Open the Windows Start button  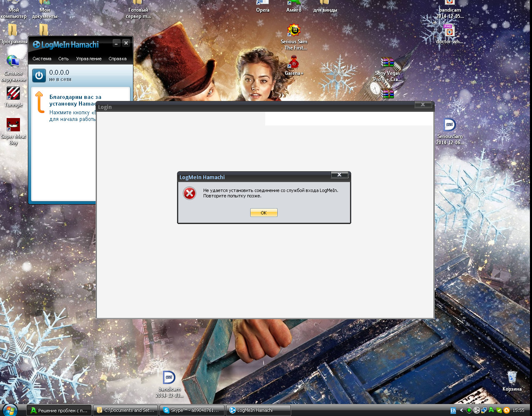(9, 410)
